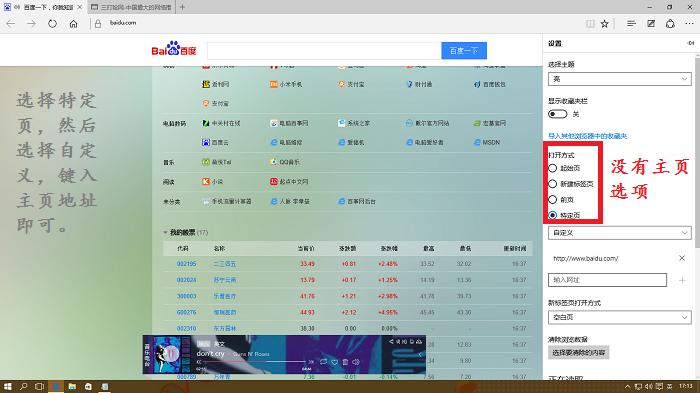The width and height of the screenshot is (700, 393).
Task: Select the specific page radio option
Action: [x=553, y=215]
